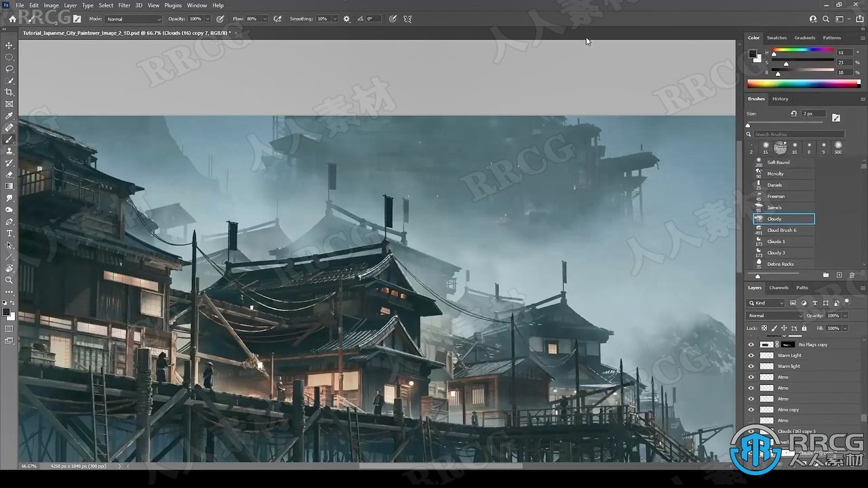Screen dimensions: 868x488
Task: Select the Smudge tool
Action: pos(9,198)
